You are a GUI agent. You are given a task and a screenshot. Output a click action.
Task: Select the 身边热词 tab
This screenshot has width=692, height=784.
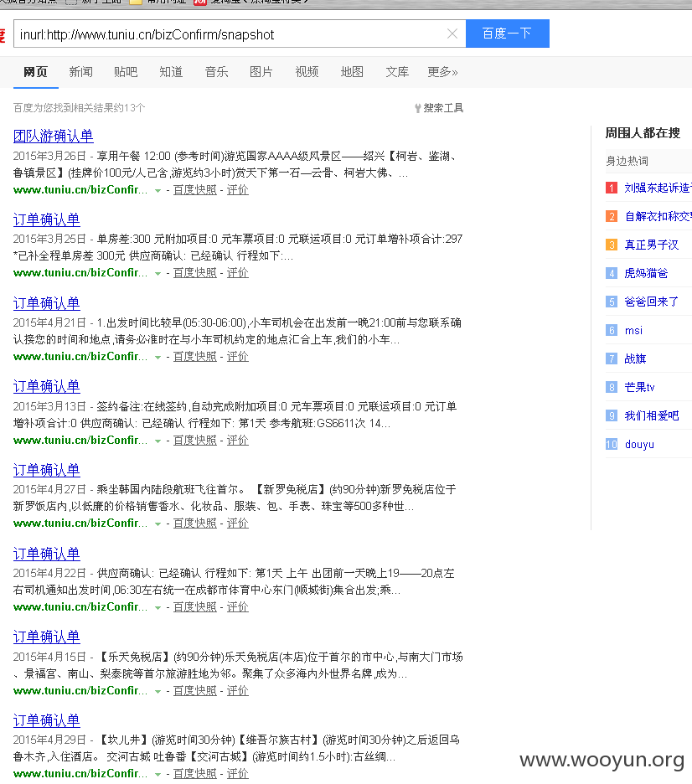(627, 161)
